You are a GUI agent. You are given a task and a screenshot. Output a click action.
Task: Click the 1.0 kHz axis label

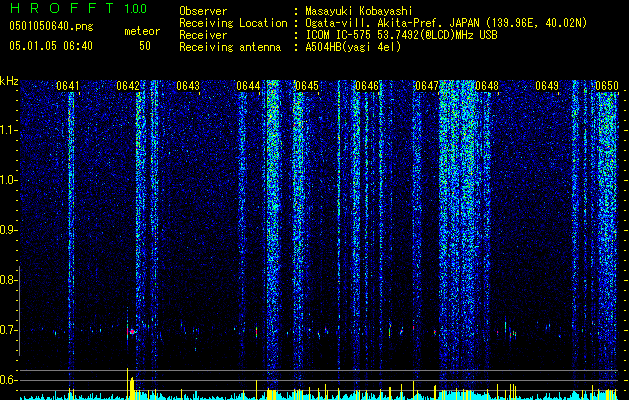(x=7, y=180)
